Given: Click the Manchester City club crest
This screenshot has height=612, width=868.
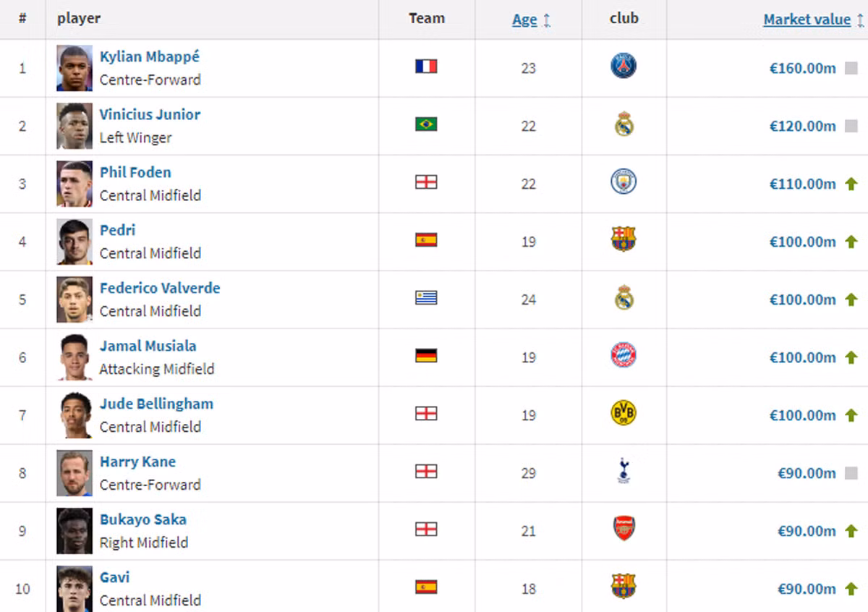Looking at the screenshot, I should click(x=624, y=182).
